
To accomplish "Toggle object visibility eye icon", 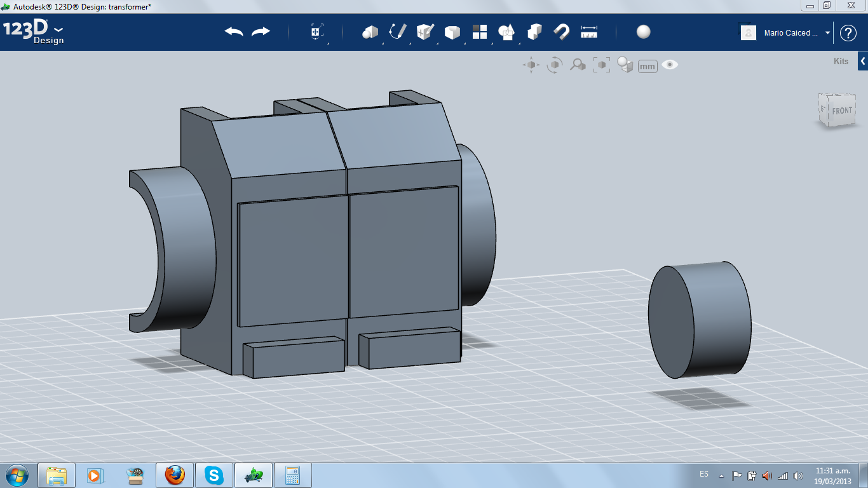I will pyautogui.click(x=670, y=65).
